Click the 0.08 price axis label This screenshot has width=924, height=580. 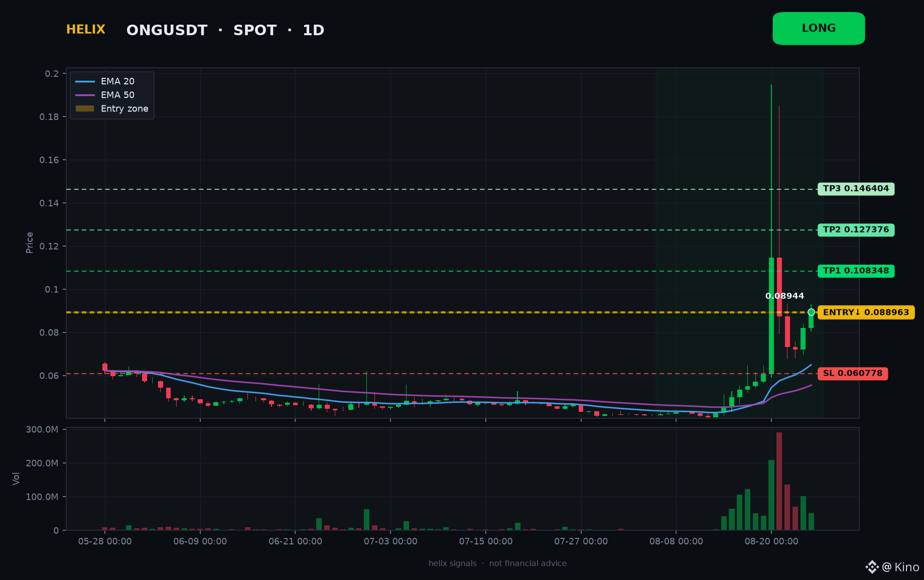click(49, 333)
